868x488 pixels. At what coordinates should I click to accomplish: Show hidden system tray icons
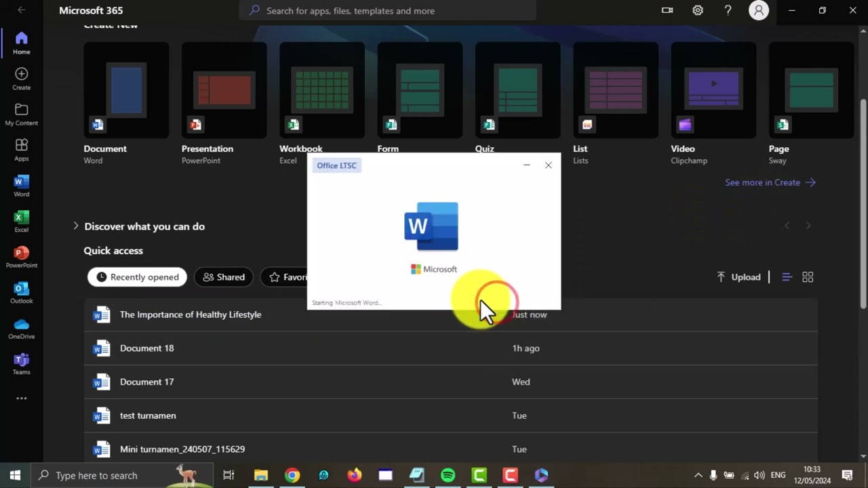click(698, 475)
